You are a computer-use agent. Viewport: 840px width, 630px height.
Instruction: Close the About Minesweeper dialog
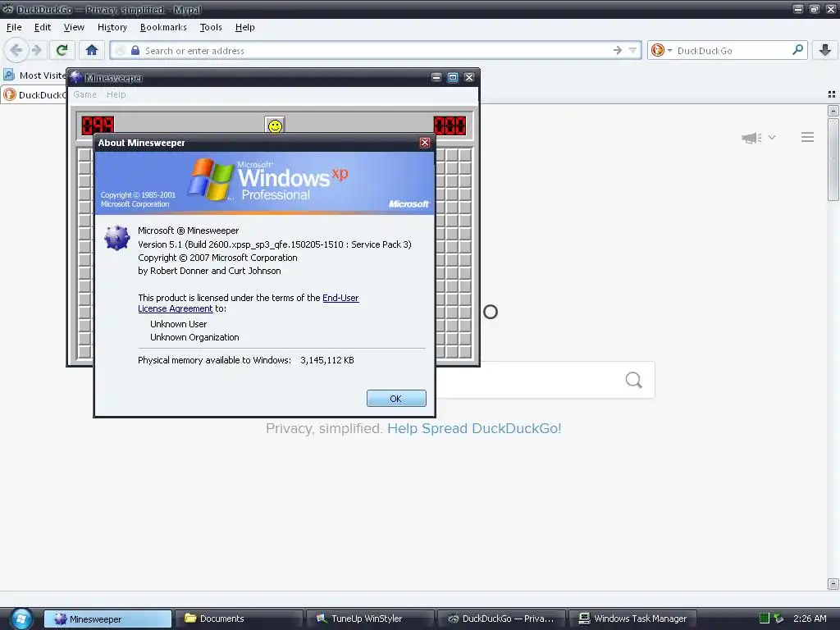pos(425,143)
